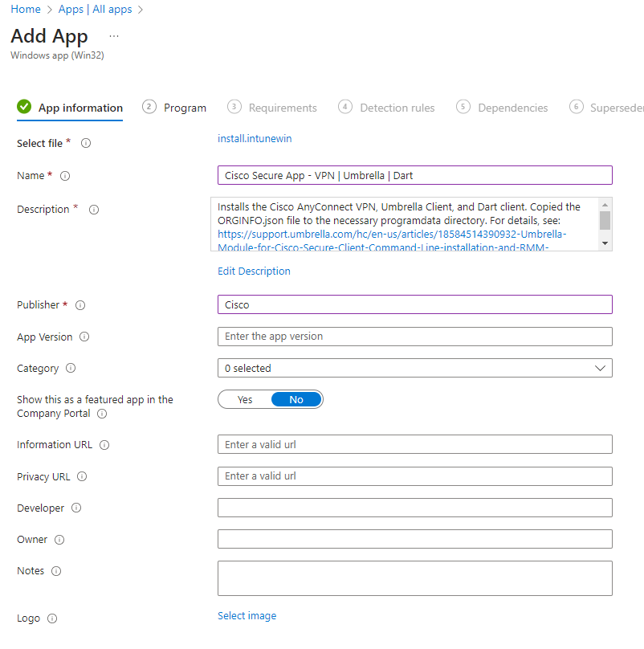644x649 pixels.
Task: Set featured app toggle to No
Action: [x=296, y=400]
